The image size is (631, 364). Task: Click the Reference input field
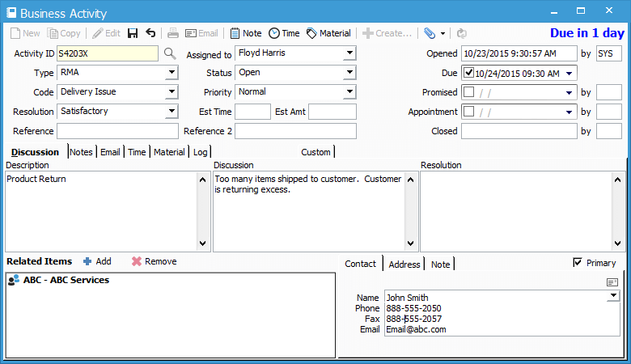coord(117,131)
